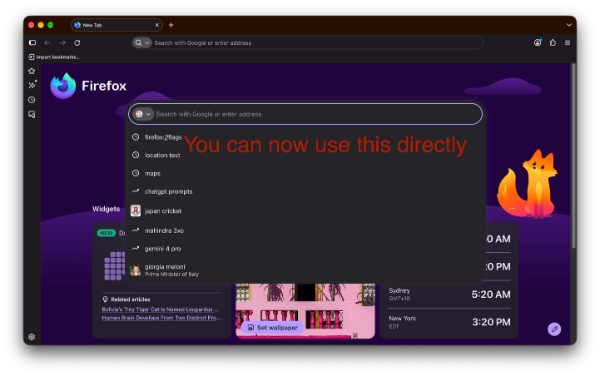Open the account profile icon

tap(538, 43)
